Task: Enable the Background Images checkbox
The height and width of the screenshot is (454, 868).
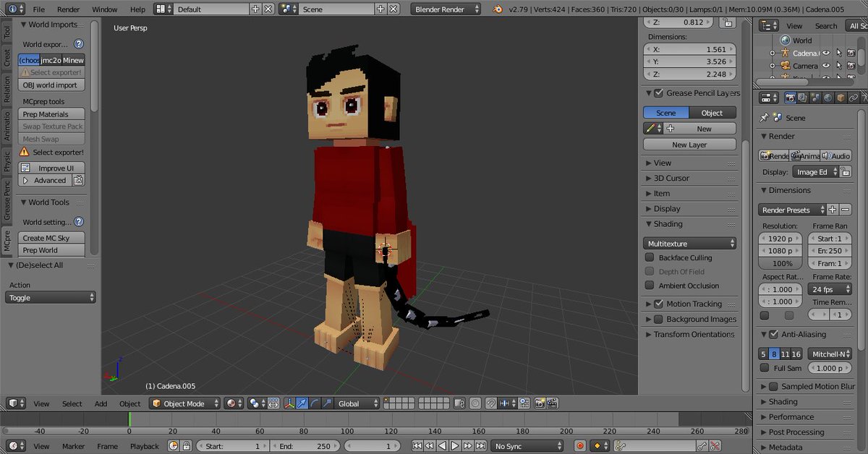Action: tap(658, 320)
